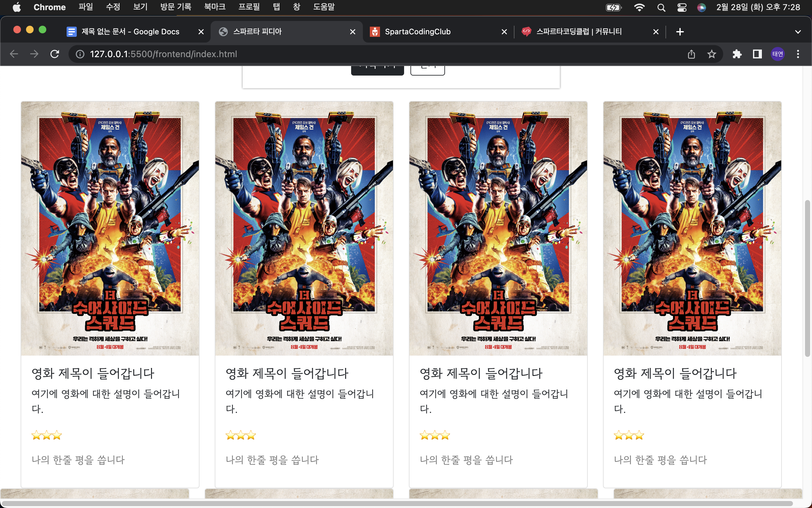The image size is (812, 508).
Task: Click the second card's movie title
Action: coord(287,373)
